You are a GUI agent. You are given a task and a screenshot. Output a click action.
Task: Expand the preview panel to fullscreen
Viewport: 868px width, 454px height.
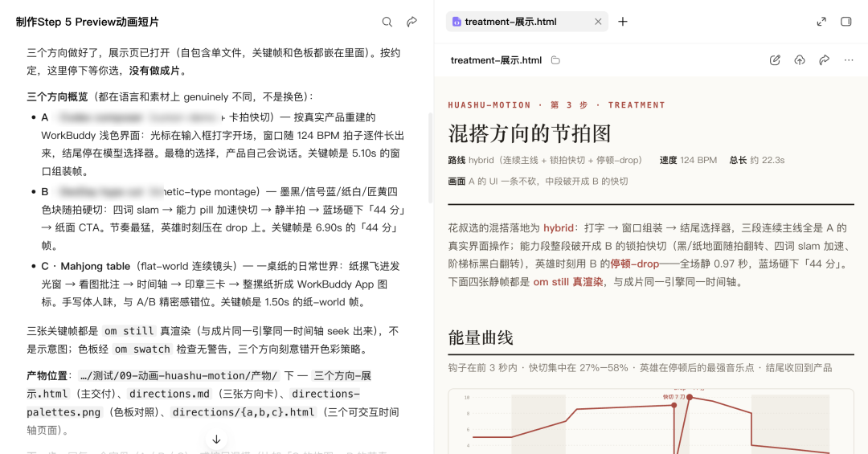[x=821, y=22]
